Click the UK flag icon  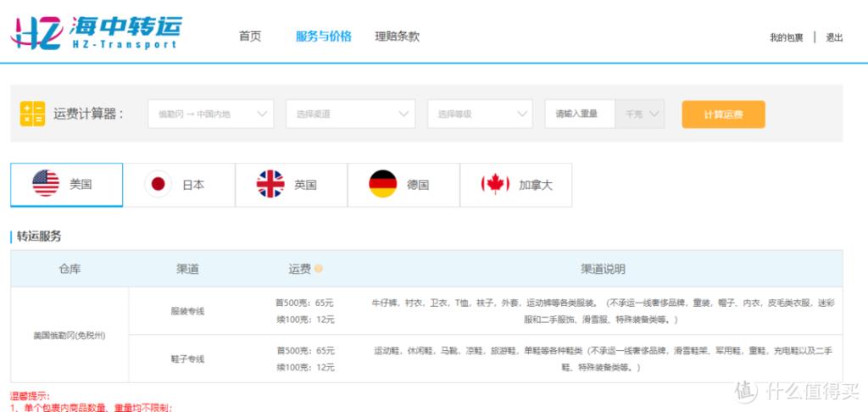tap(270, 184)
